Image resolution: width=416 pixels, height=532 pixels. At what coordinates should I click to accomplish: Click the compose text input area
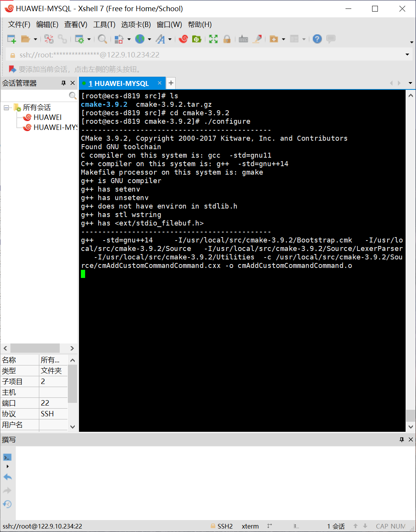(x=215, y=483)
